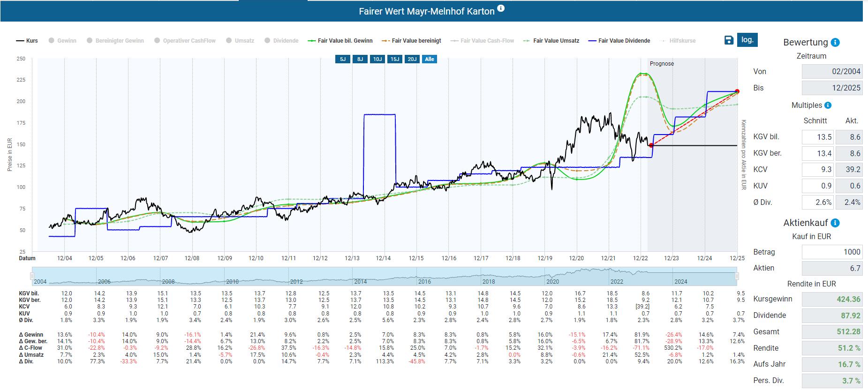Toggle the Gewinn legend marker
Viewport: 868px width, 391px height.
point(52,41)
